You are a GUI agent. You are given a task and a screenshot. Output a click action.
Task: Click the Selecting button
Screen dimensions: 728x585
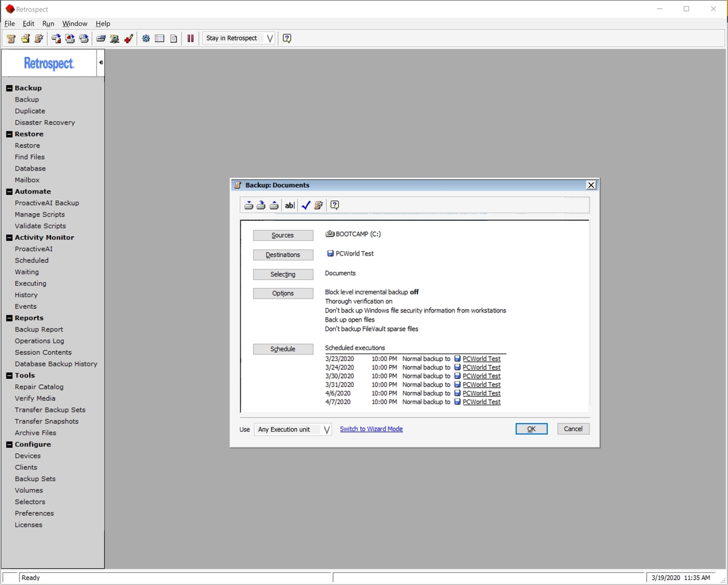click(x=283, y=274)
